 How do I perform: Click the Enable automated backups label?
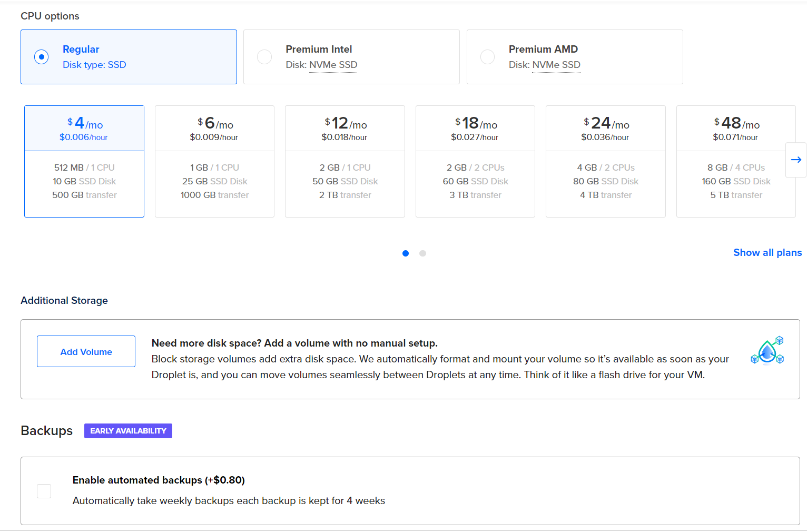click(159, 480)
